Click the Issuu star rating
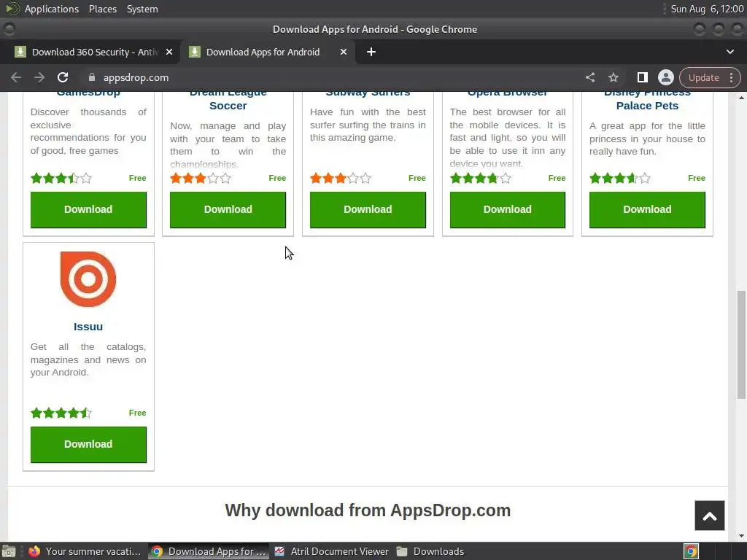 (x=61, y=413)
